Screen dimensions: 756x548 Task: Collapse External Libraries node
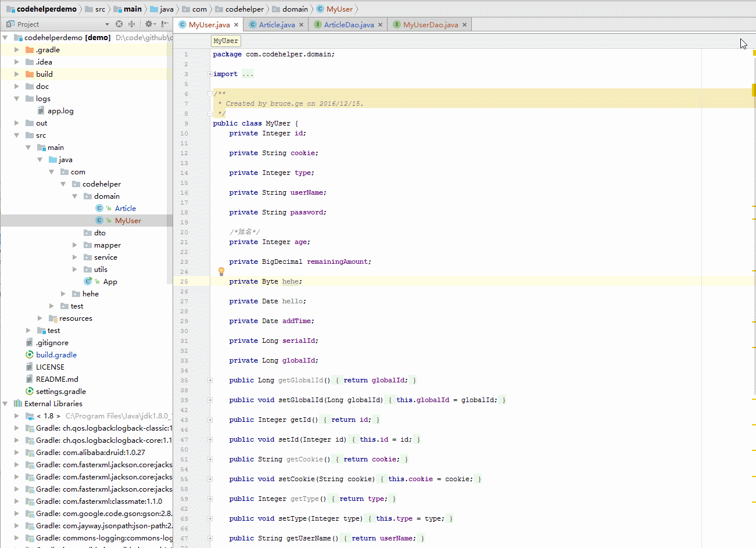[5, 403]
